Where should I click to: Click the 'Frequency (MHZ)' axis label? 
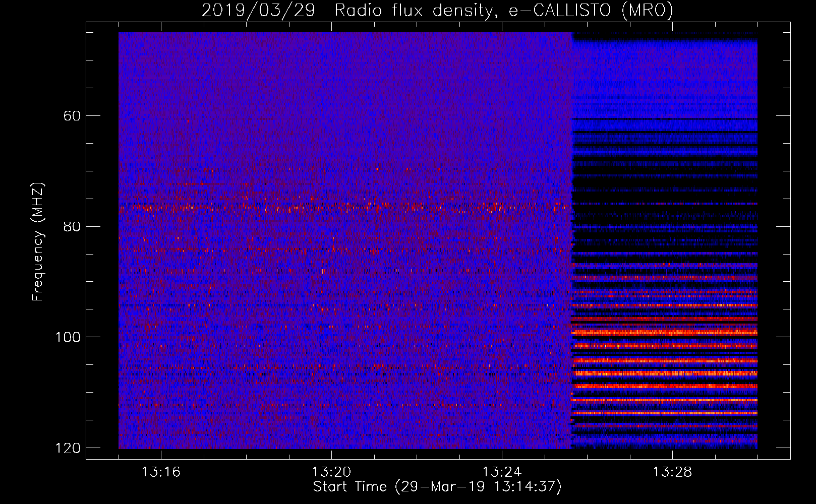point(38,242)
